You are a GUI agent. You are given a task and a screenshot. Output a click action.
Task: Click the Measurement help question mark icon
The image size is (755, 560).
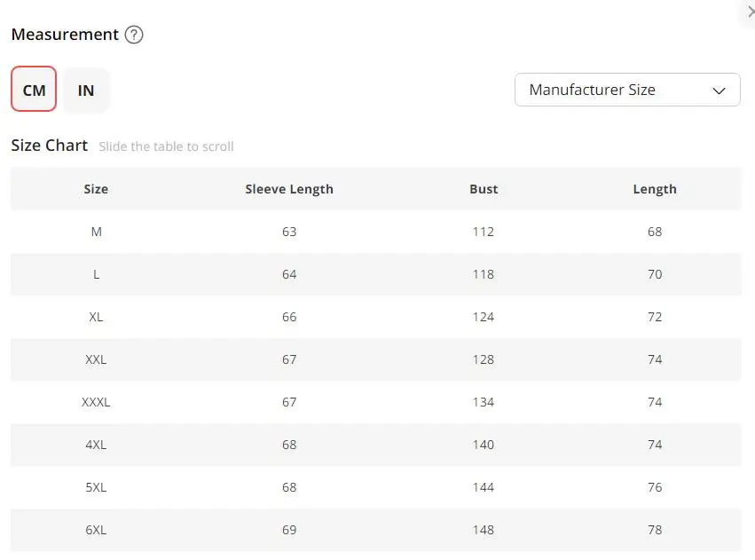click(x=134, y=35)
